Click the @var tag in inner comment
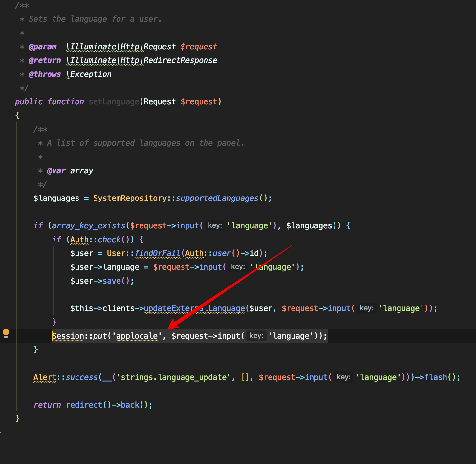This screenshot has width=476, height=464. click(x=56, y=171)
